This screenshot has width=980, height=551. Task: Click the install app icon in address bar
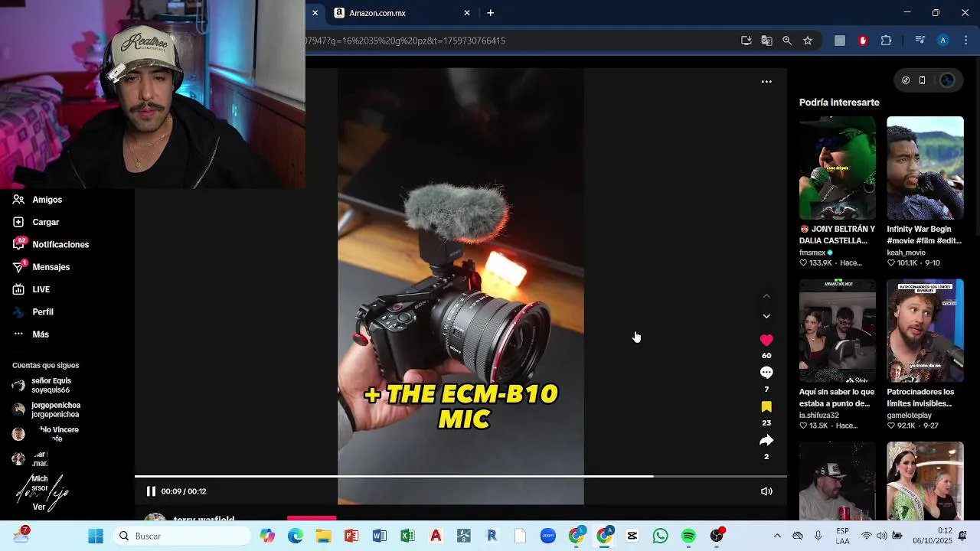tap(746, 41)
